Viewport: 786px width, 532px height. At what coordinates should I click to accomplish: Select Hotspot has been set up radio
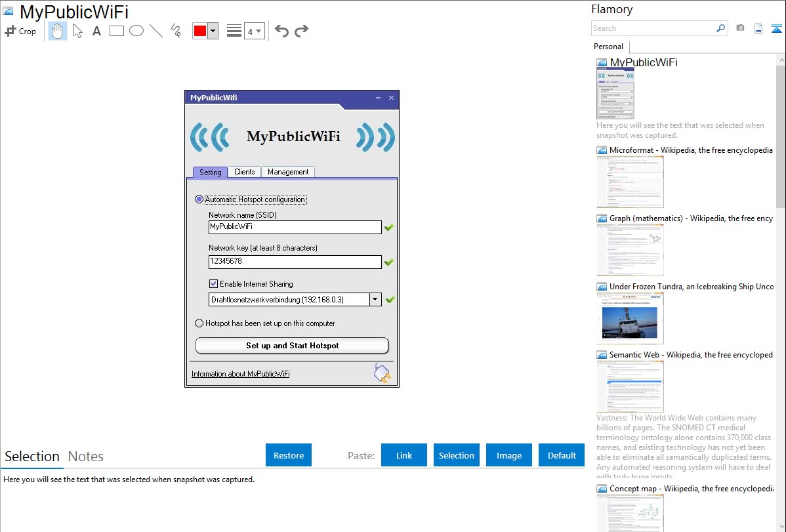tap(199, 323)
